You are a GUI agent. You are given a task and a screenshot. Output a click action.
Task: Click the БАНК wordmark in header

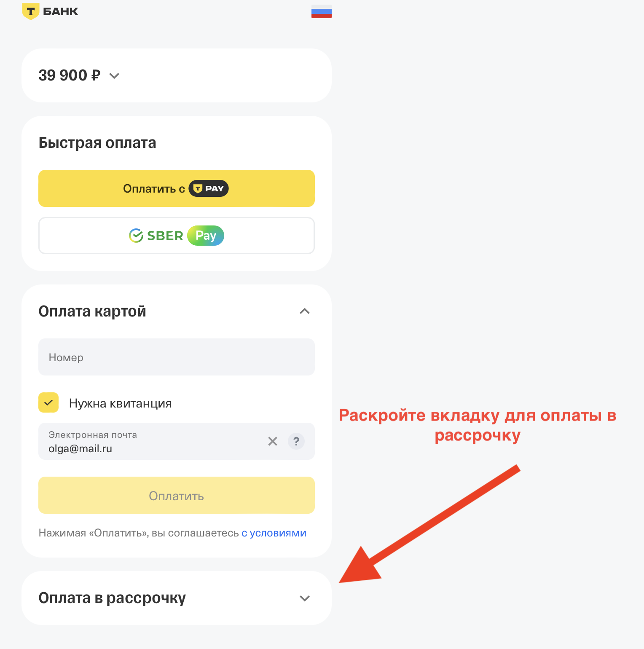click(61, 11)
